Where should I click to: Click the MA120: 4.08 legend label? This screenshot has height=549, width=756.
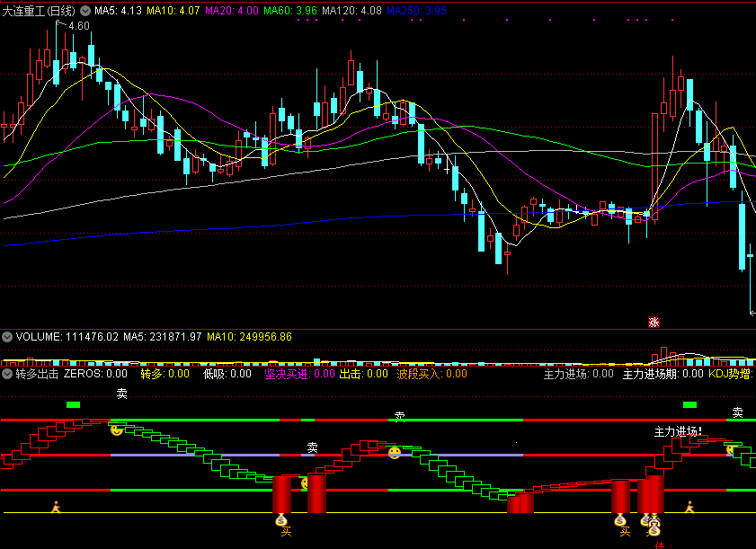click(x=352, y=11)
